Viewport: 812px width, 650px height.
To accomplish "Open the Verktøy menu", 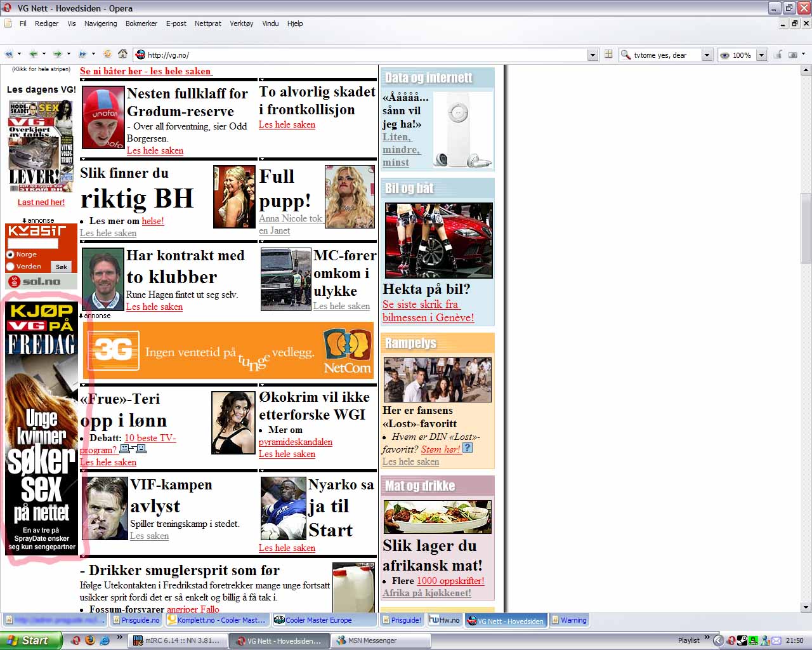I will pyautogui.click(x=242, y=23).
